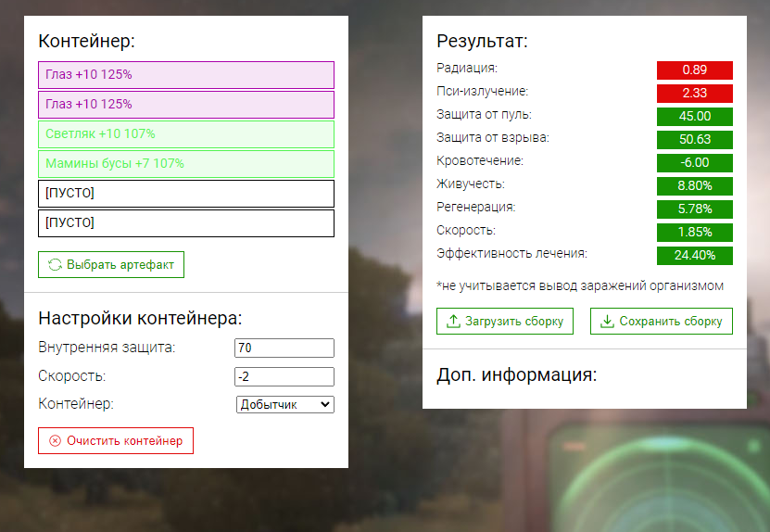Click the upload icon in Загрузить сборку
The width and height of the screenshot is (770, 532).
[x=453, y=322]
